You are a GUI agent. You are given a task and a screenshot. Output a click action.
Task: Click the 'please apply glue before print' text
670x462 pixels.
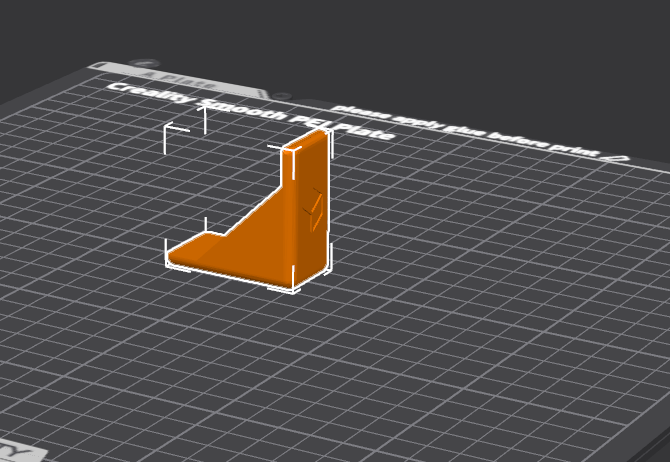pos(467,131)
